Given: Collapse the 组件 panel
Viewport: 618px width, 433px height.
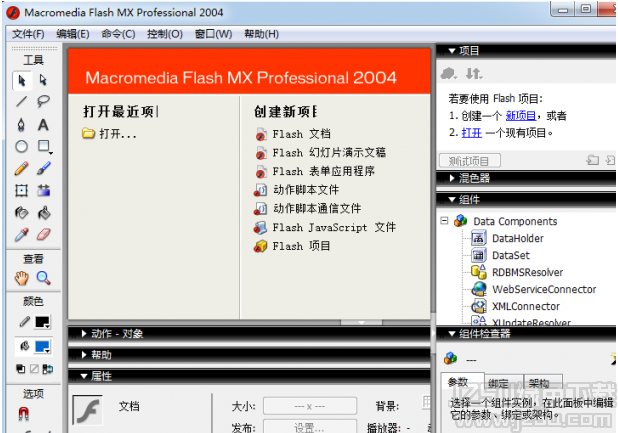Looking at the screenshot, I should pyautogui.click(x=452, y=199).
